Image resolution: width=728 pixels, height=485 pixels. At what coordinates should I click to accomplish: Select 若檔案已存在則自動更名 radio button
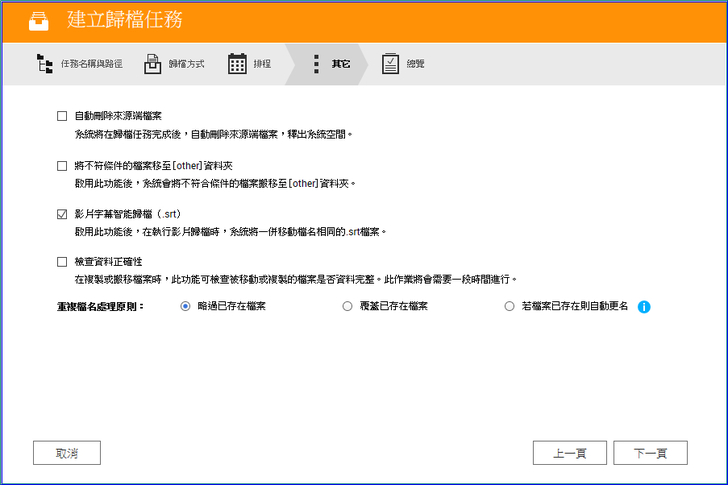point(509,306)
